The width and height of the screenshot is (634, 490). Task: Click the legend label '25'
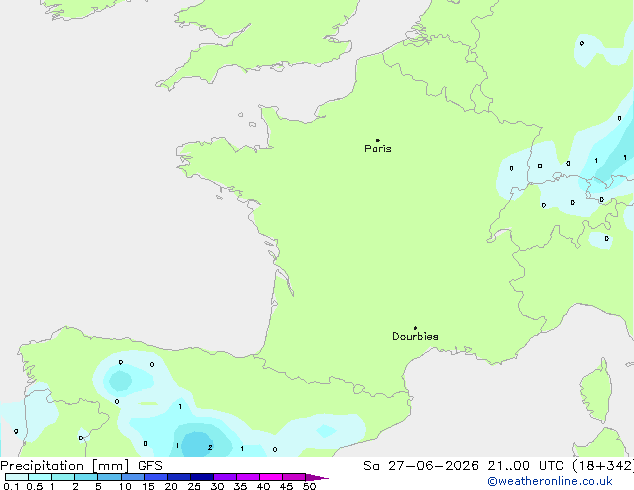[x=194, y=486]
